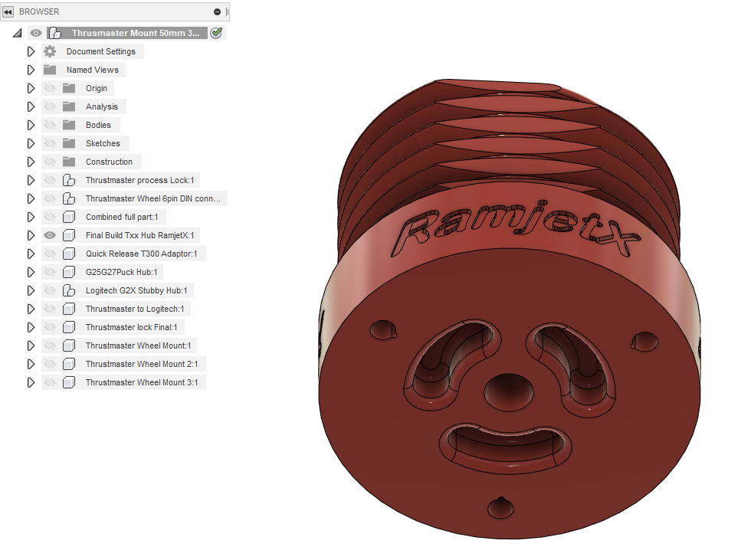The image size is (741, 560).
Task: Click the Analysis folder icon
Action: click(67, 106)
